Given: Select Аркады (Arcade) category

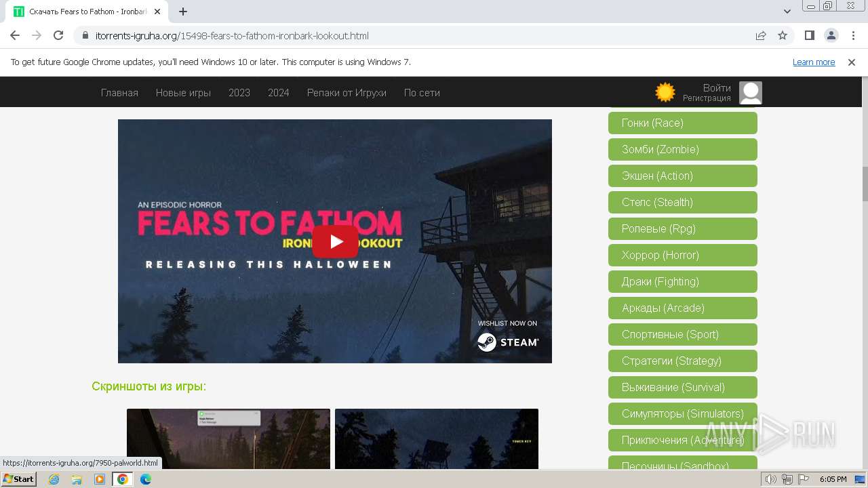Looking at the screenshot, I should coord(683,308).
